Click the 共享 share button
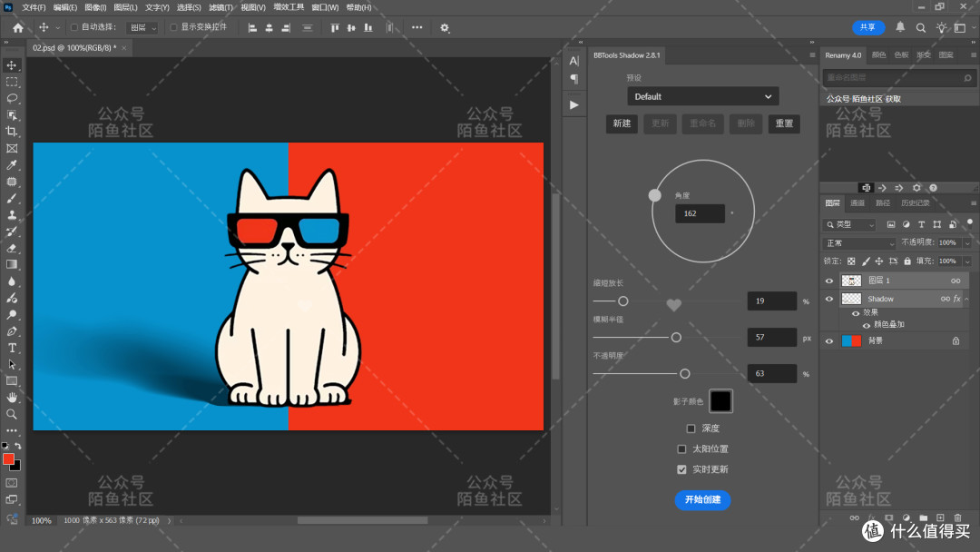 tap(868, 27)
